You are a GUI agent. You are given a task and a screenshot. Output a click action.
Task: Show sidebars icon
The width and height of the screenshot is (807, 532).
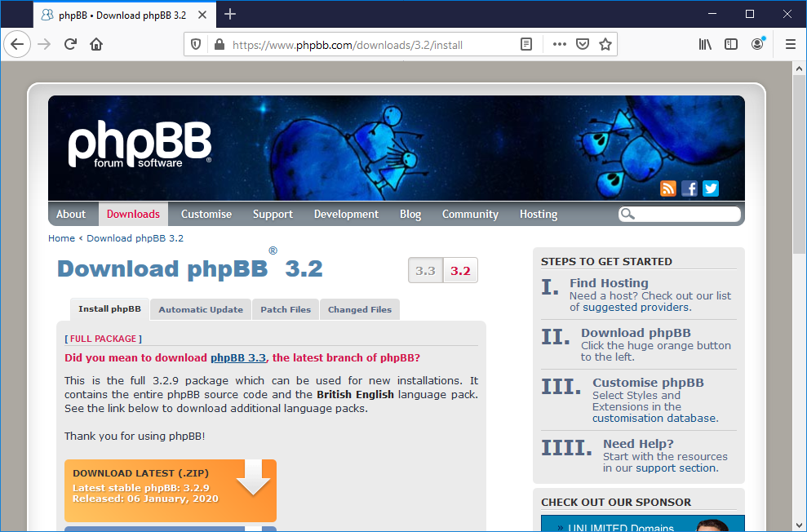pyautogui.click(x=731, y=45)
